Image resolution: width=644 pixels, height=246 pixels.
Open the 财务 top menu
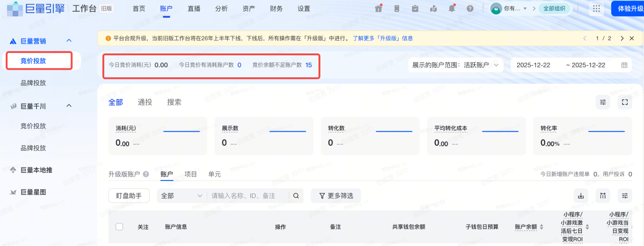276,8
